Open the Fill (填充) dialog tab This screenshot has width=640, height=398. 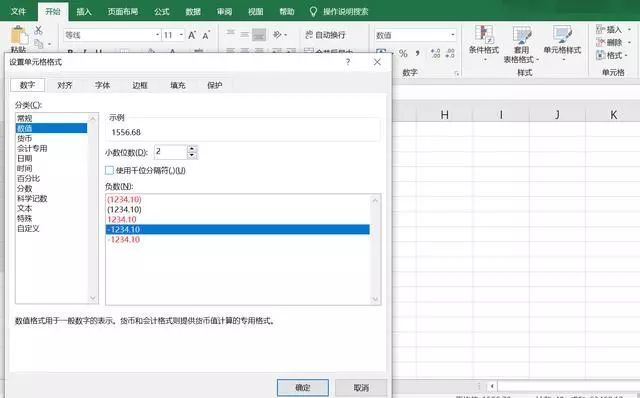point(178,85)
